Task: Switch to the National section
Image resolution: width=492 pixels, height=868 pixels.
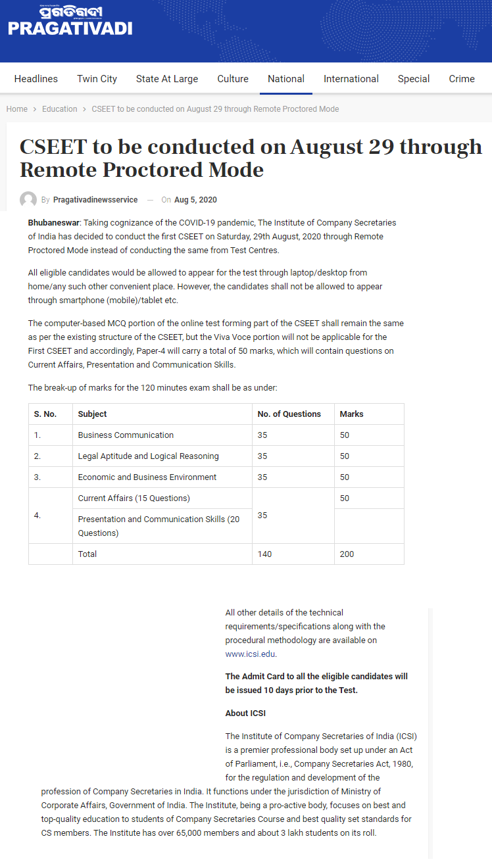Action: point(286,79)
